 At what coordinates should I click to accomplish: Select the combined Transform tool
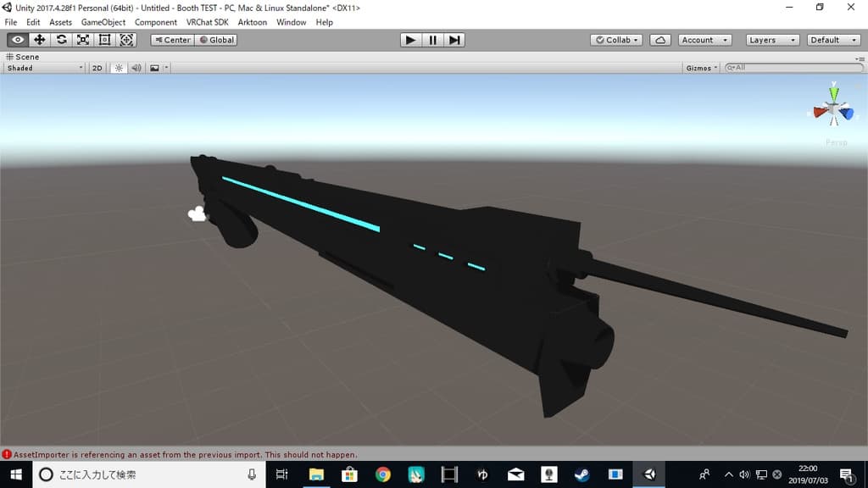click(126, 40)
